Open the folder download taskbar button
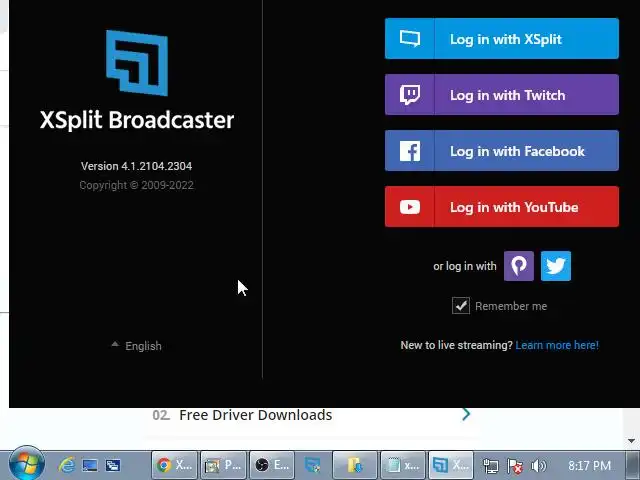The image size is (640, 480). pos(355,465)
